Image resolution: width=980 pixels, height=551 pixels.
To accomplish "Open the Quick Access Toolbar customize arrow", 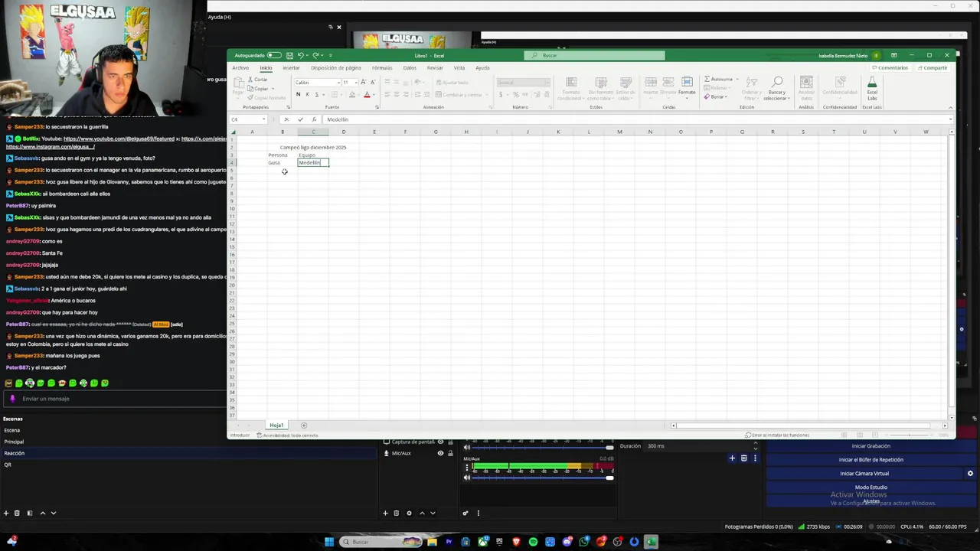I will (x=330, y=55).
